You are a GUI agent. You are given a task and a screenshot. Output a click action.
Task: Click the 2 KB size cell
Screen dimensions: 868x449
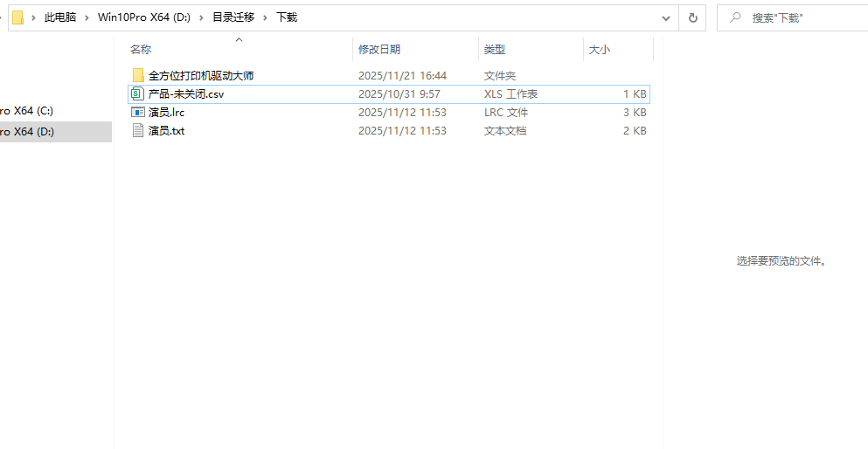point(635,130)
